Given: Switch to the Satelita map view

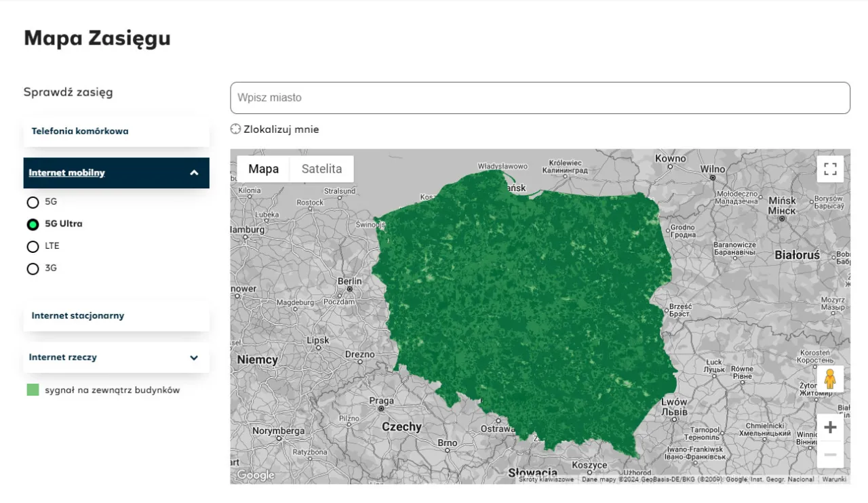Looking at the screenshot, I should pos(321,169).
